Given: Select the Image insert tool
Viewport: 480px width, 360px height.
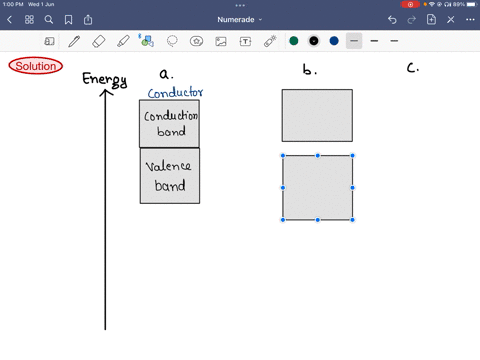Looking at the screenshot, I should click(x=221, y=41).
